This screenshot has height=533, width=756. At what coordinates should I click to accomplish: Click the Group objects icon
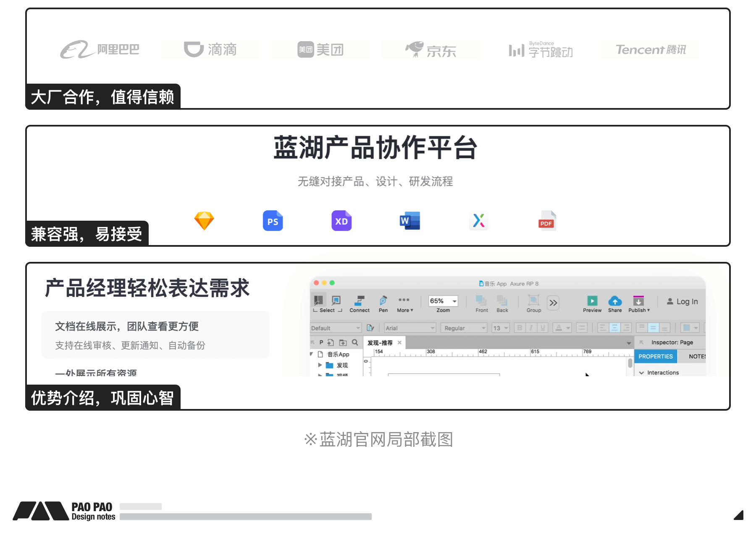coord(534,301)
